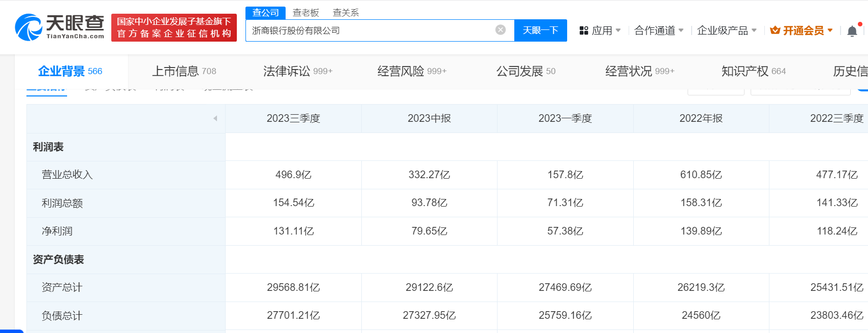Expand the 合作通道 dropdown
The width and height of the screenshot is (868, 333).
(659, 31)
